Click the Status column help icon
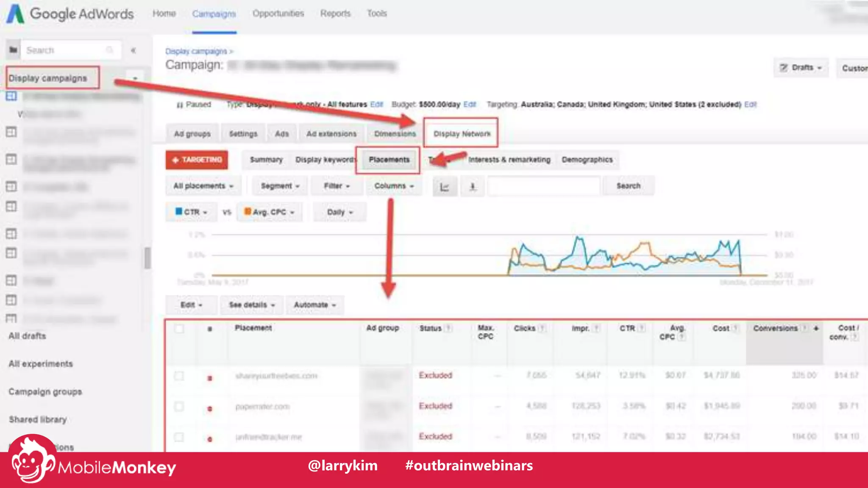Image resolution: width=868 pixels, height=488 pixels. pyautogui.click(x=448, y=328)
